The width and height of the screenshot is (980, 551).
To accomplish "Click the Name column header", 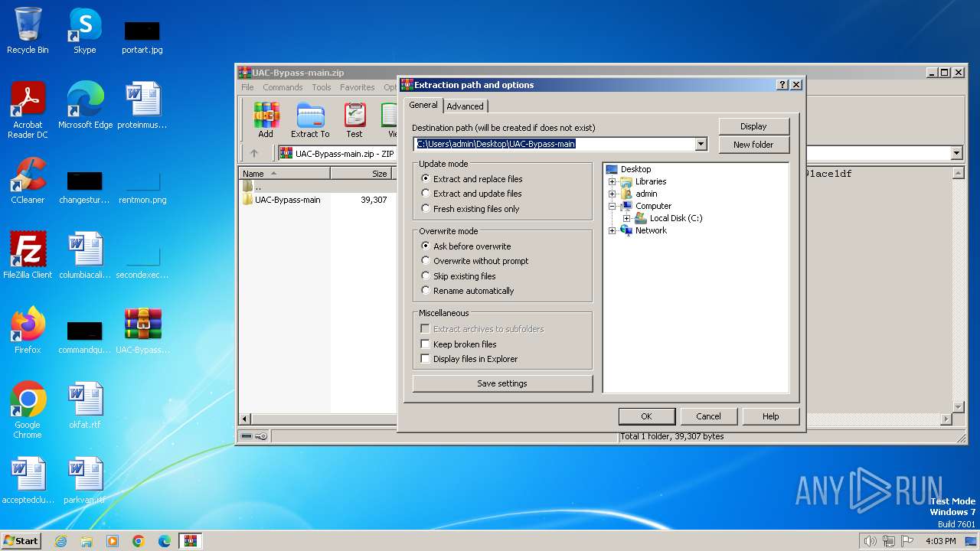I will click(x=285, y=174).
